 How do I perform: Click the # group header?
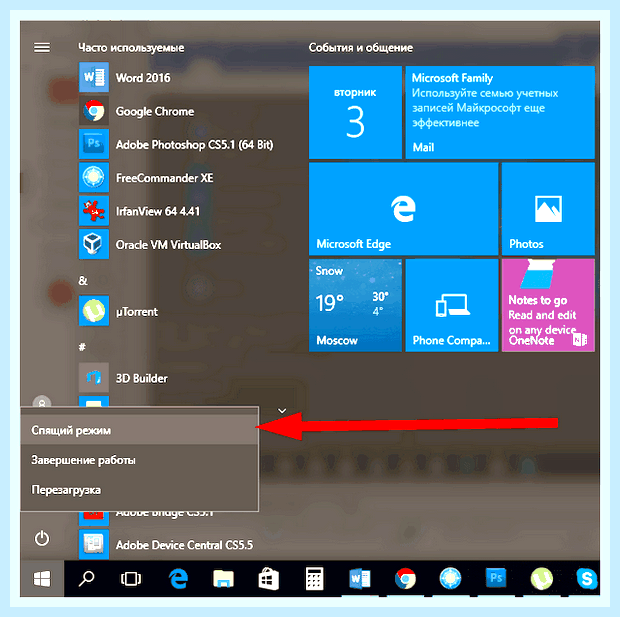coord(82,347)
